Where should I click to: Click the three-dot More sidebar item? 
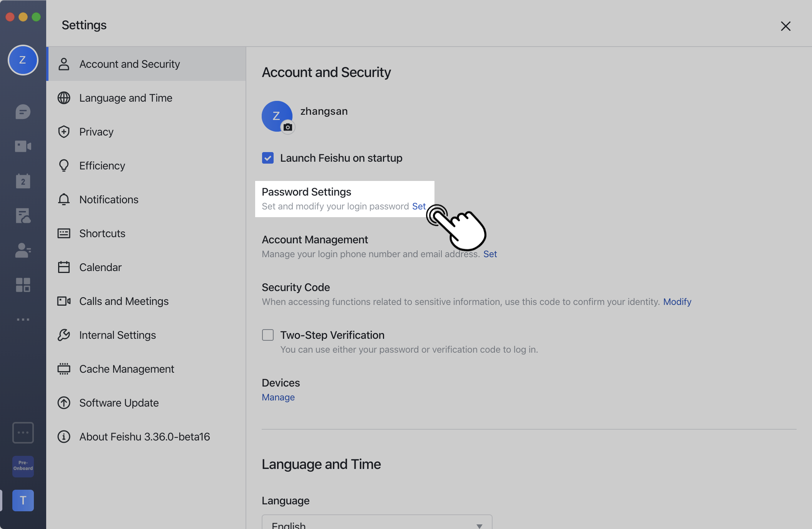click(23, 320)
